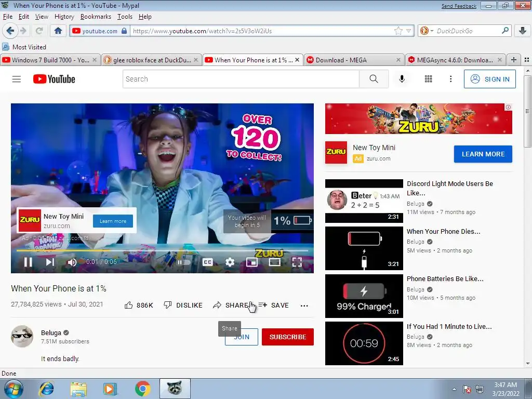The width and height of the screenshot is (532, 399).
Task: Like the video with thumbs up 886K
Action: point(139,305)
